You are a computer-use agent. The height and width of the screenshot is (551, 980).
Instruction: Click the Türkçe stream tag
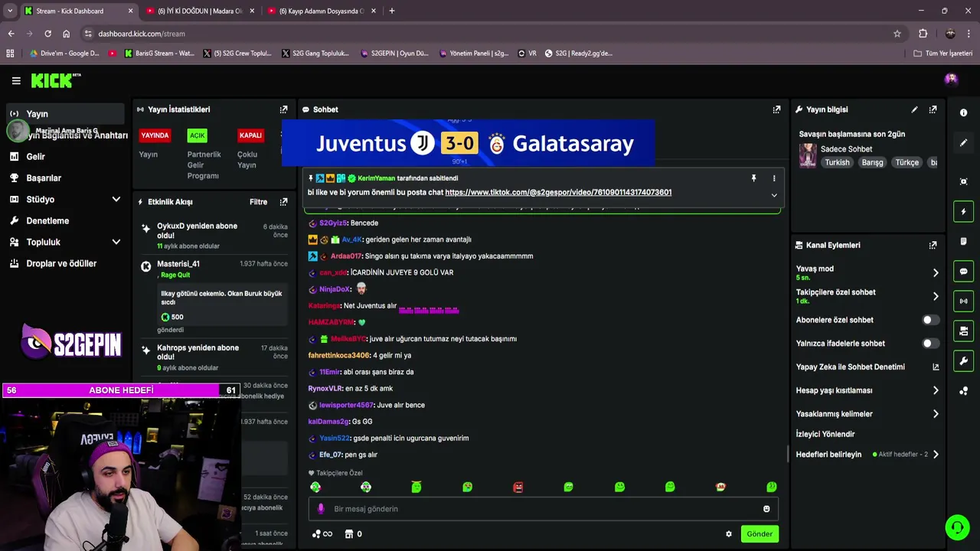pos(906,162)
